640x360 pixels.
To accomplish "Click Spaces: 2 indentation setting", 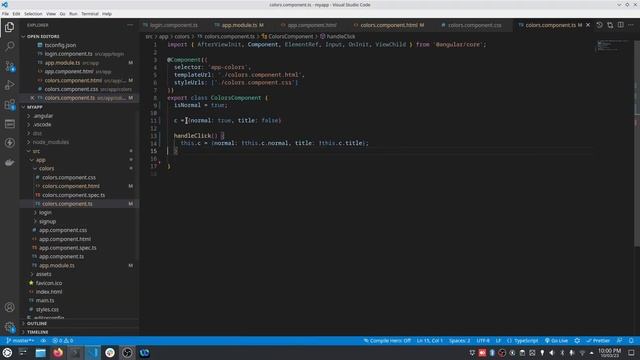I will 460,340.
